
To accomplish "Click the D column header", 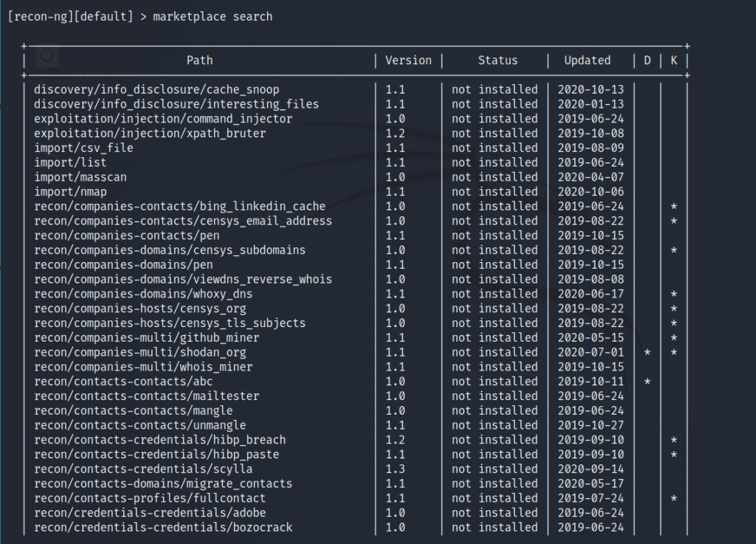I will 647,61.
